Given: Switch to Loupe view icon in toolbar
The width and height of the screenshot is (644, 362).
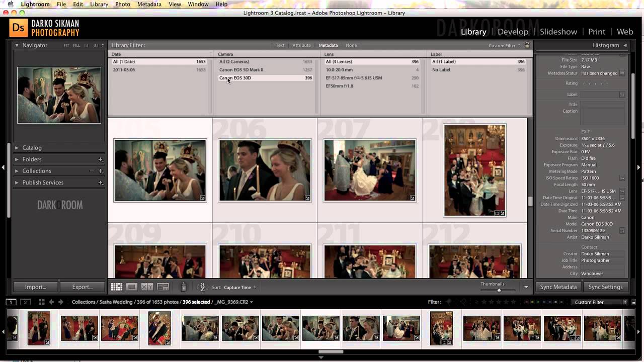Looking at the screenshot, I should tap(132, 287).
